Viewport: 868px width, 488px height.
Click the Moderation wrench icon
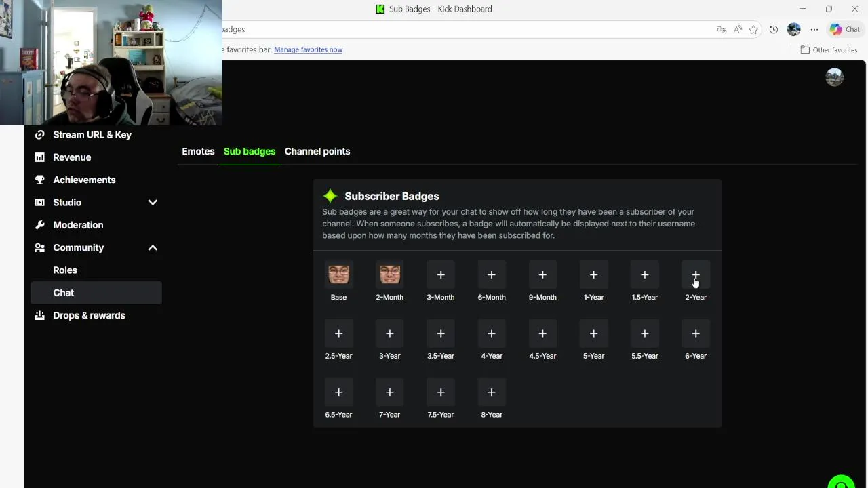[40, 225]
